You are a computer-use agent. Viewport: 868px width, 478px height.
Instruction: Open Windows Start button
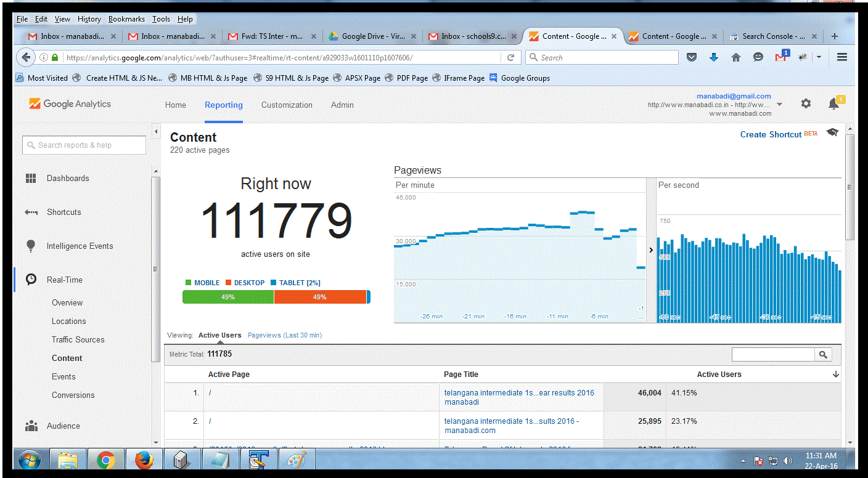point(30,460)
